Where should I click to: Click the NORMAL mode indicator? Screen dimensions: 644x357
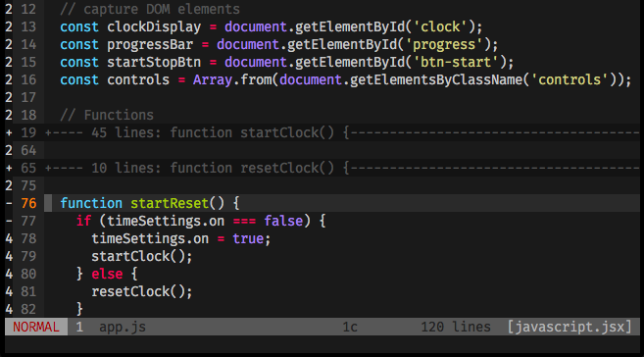point(36,327)
